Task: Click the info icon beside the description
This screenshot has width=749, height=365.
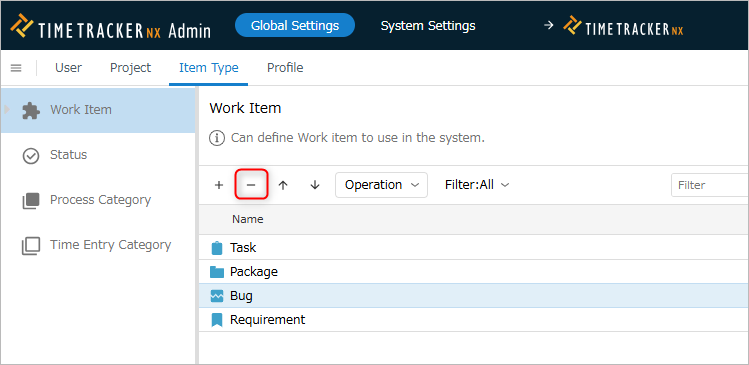Action: 217,139
